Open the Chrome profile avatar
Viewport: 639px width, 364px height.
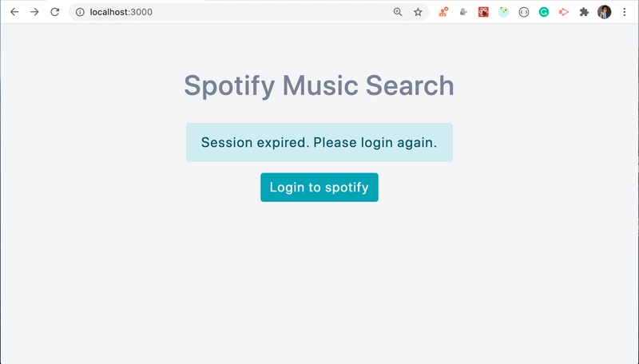pos(605,12)
